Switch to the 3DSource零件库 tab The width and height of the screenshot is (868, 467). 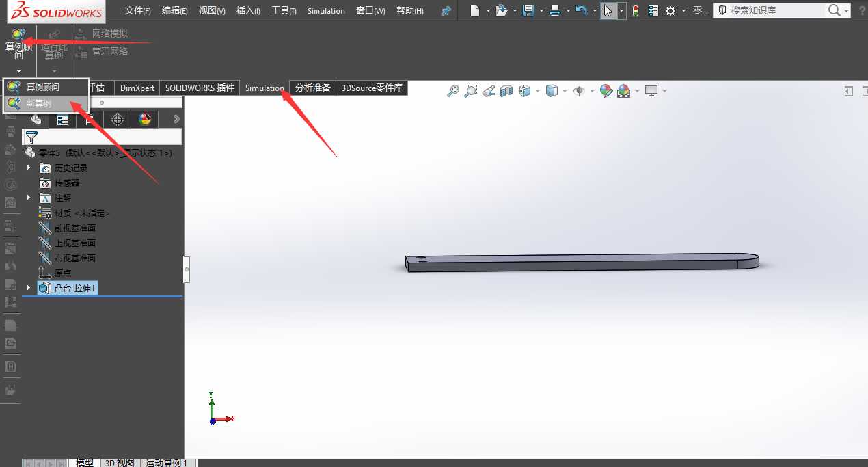(372, 88)
